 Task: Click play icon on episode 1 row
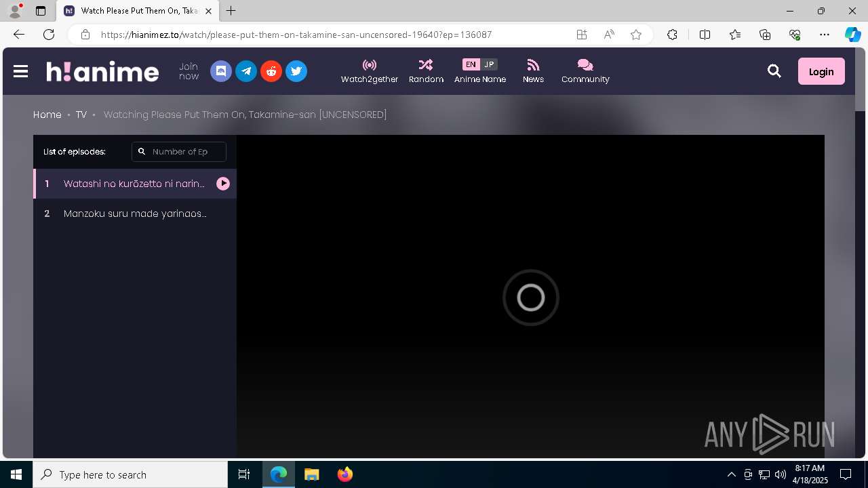(223, 184)
